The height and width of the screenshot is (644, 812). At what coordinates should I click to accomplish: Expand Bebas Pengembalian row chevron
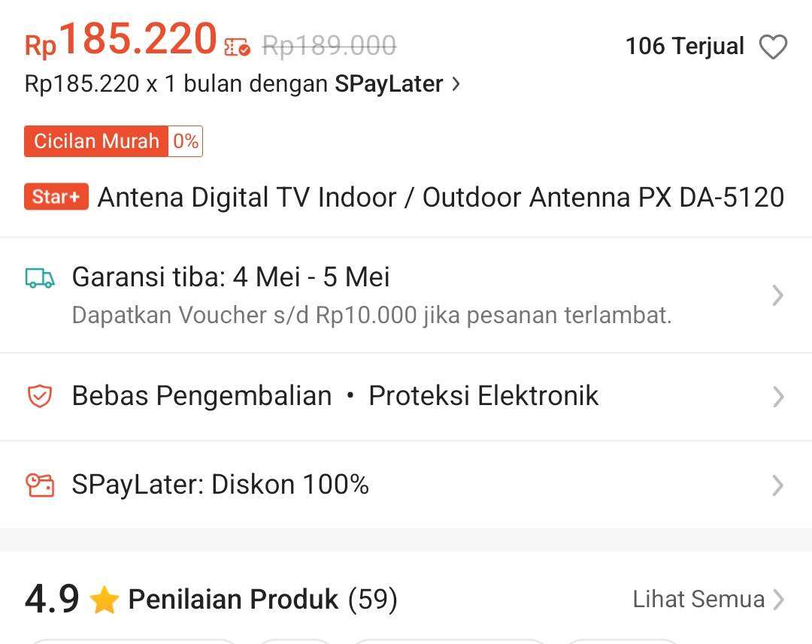click(x=777, y=397)
